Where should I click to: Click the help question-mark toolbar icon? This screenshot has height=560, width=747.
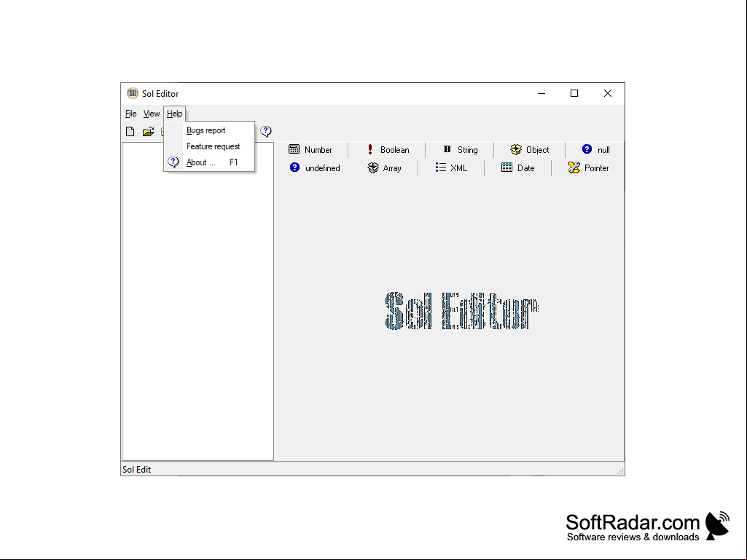tap(266, 131)
